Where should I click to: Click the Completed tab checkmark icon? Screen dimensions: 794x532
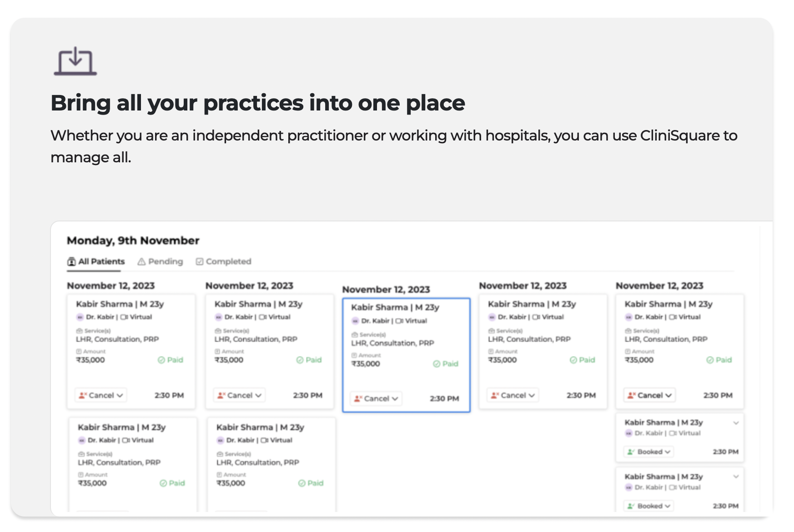pos(199,261)
